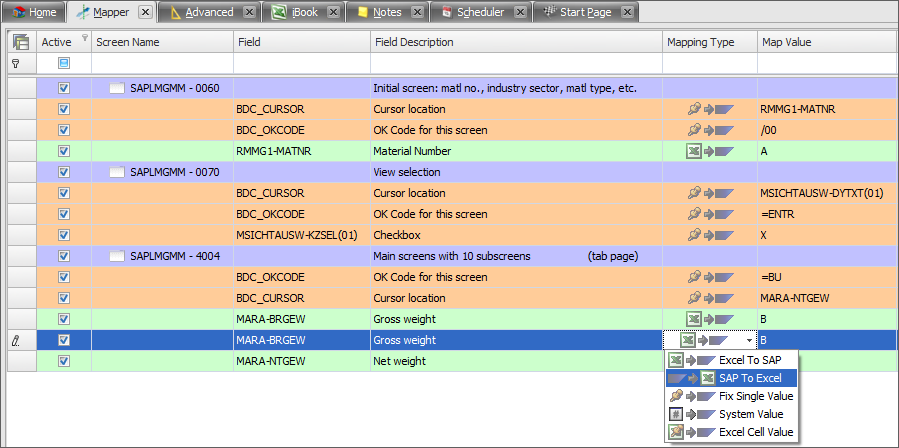Screen dimensions: 899x448
Task: Click the folder icon beside SAPLMGMM - 0060
Action: (116, 88)
